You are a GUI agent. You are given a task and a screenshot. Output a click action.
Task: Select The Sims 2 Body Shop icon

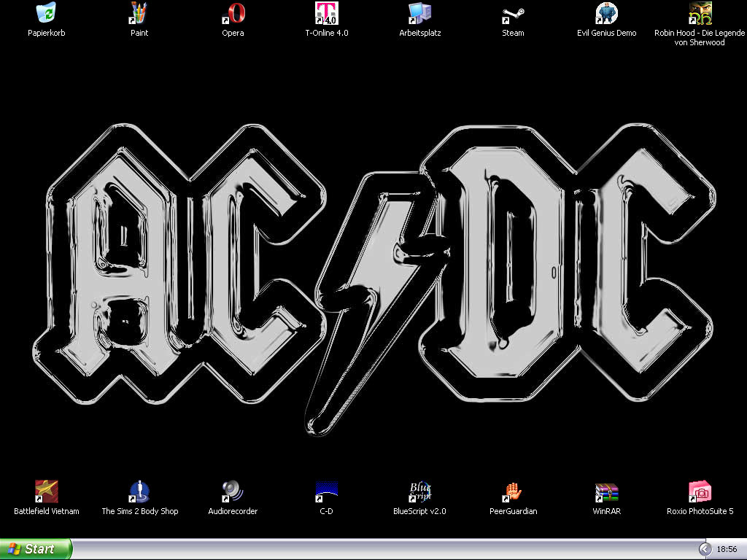(139, 491)
